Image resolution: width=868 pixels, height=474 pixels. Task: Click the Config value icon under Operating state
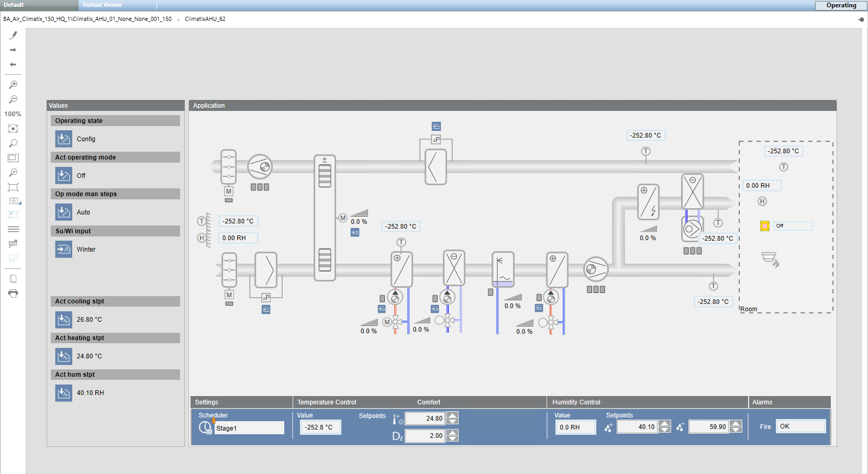pyautogui.click(x=63, y=139)
